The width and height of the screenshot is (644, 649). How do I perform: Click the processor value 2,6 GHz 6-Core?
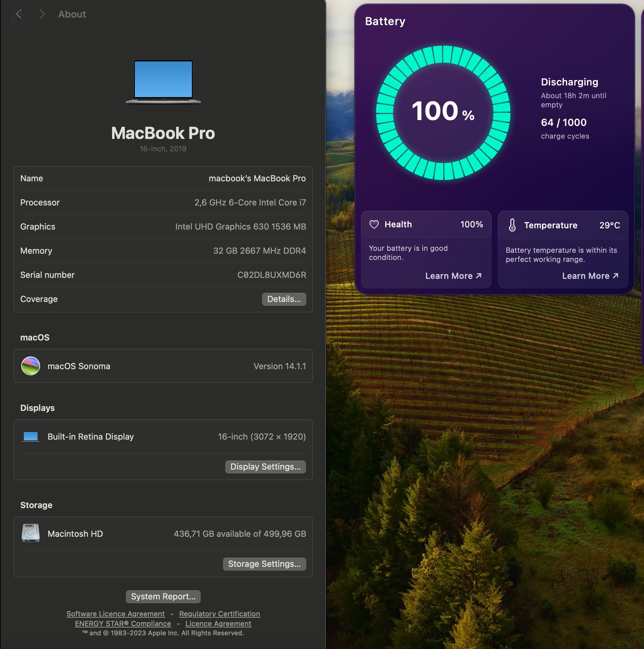point(250,203)
